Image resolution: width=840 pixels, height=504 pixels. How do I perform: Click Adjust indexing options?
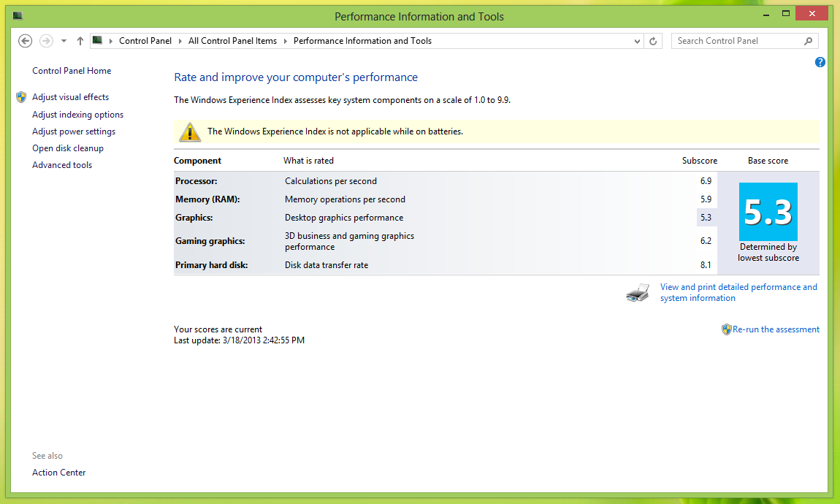77,115
